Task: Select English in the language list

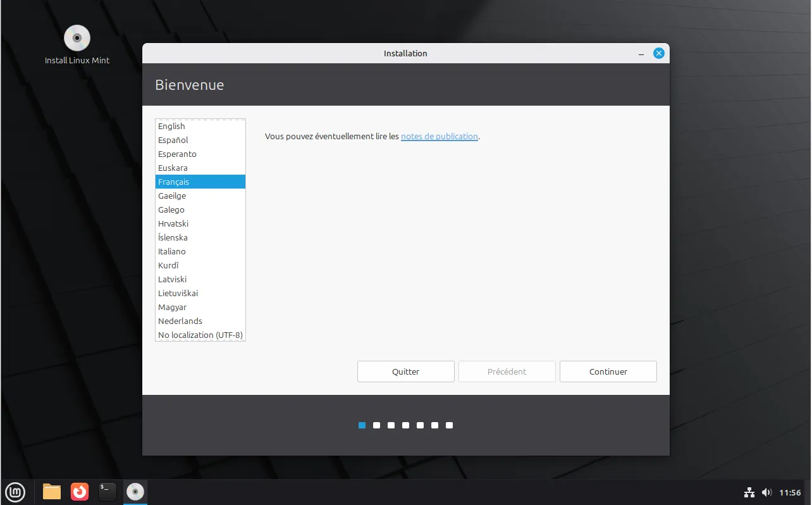Action: point(171,126)
